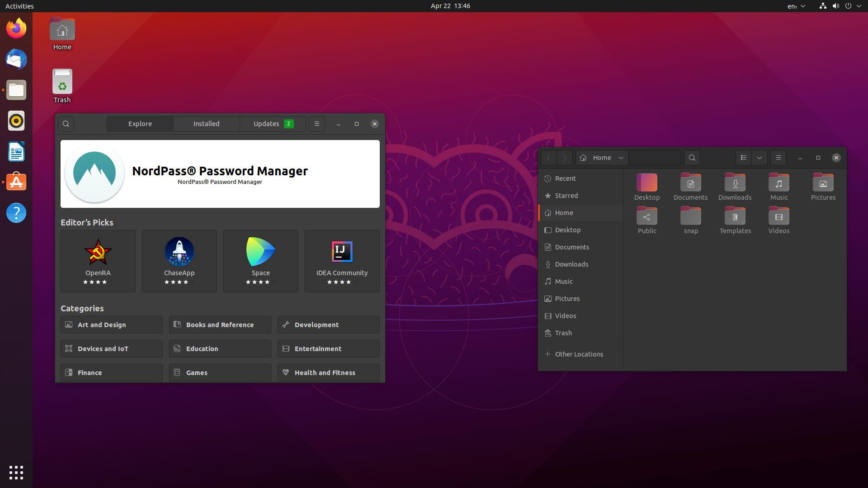Select Downloads folder in Files grid
The width and height of the screenshot is (868, 488).
pyautogui.click(x=735, y=187)
